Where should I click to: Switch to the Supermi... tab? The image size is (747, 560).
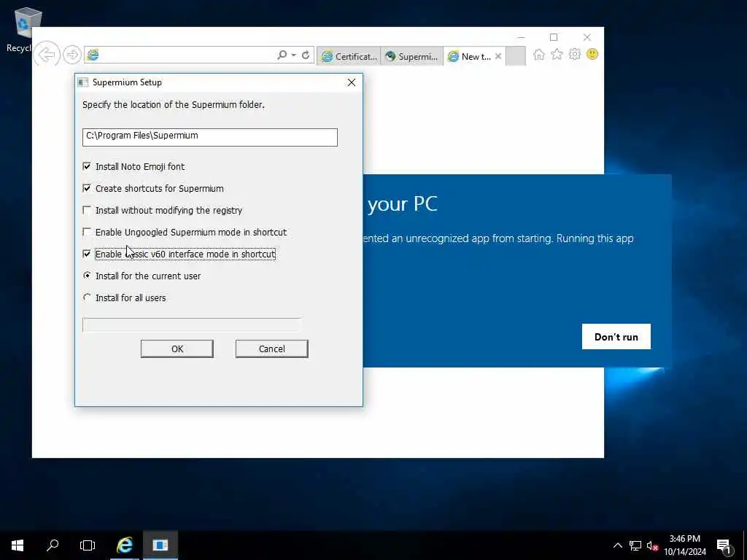[x=411, y=56]
